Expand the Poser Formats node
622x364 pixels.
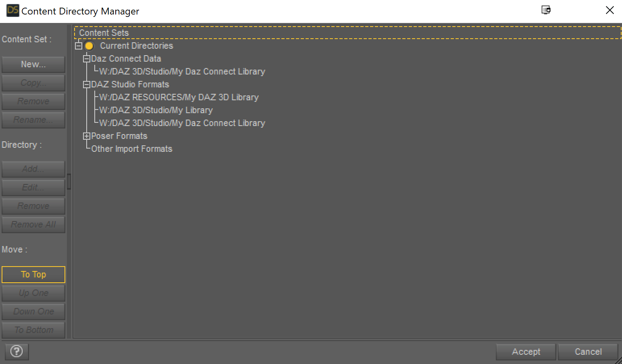coord(86,136)
